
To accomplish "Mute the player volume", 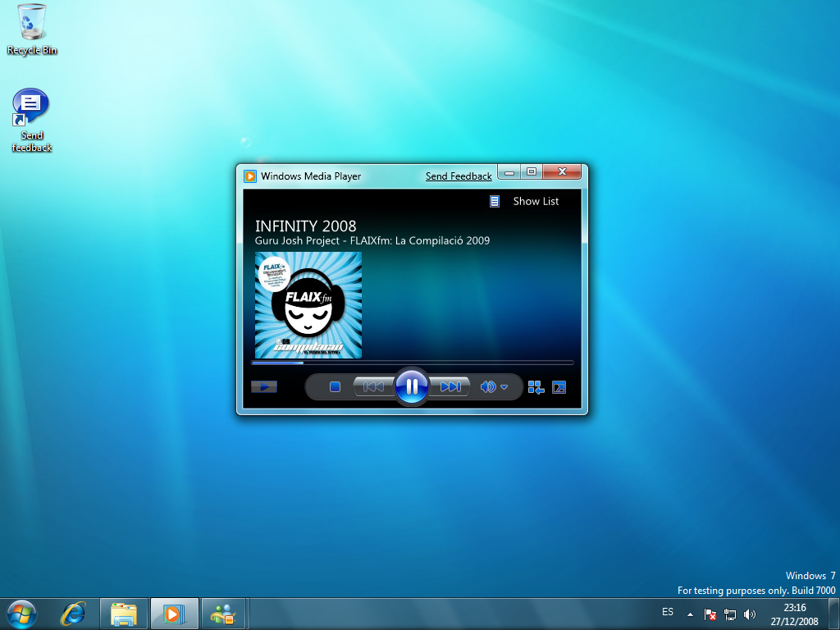I will coord(488,386).
